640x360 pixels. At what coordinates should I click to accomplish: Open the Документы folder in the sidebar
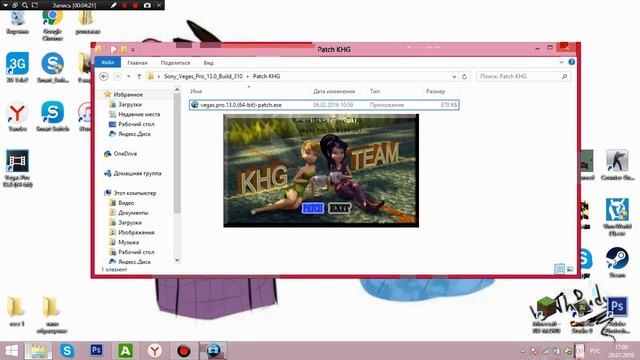(133, 213)
